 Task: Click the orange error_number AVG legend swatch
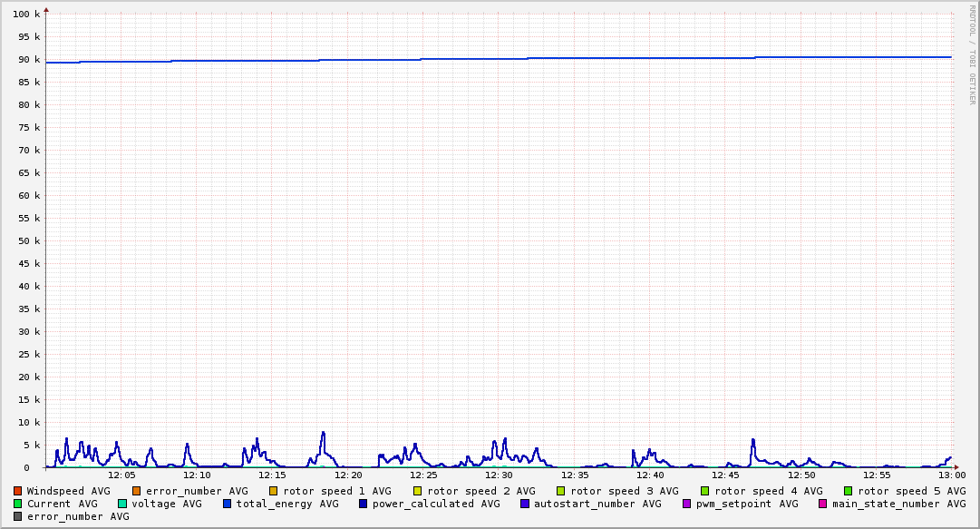pos(137,491)
